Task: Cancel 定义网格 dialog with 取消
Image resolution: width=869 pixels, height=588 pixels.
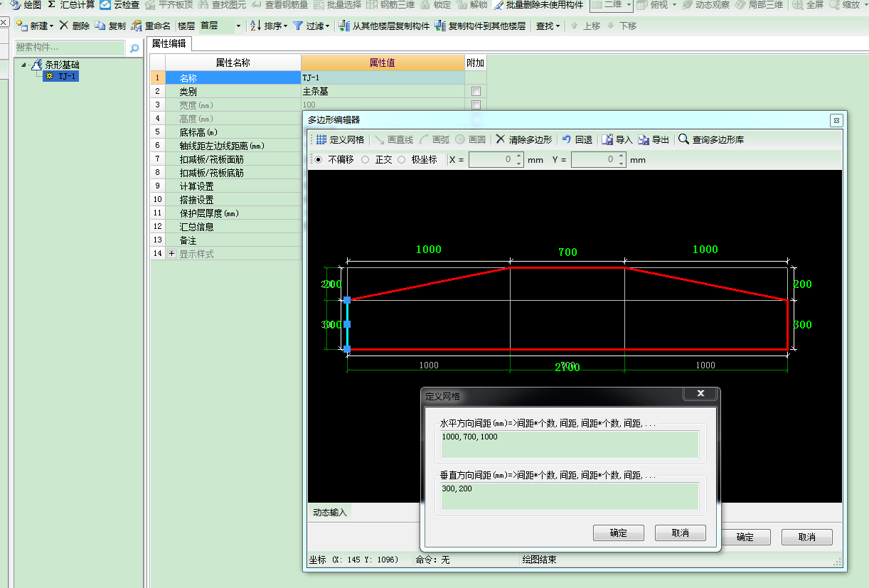Action: pyautogui.click(x=681, y=533)
